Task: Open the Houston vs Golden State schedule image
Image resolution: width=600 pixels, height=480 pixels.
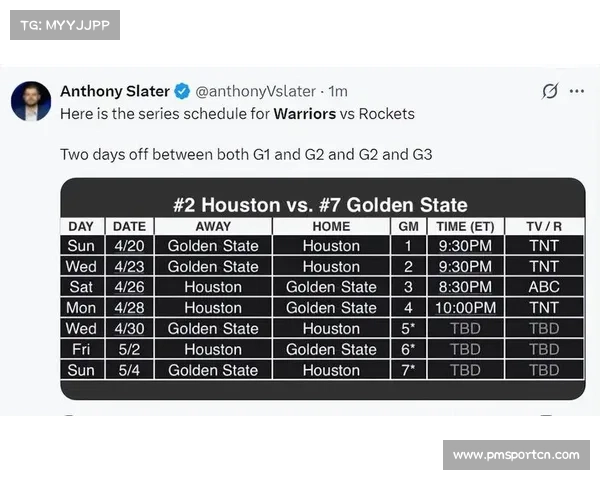Action: tap(323, 289)
